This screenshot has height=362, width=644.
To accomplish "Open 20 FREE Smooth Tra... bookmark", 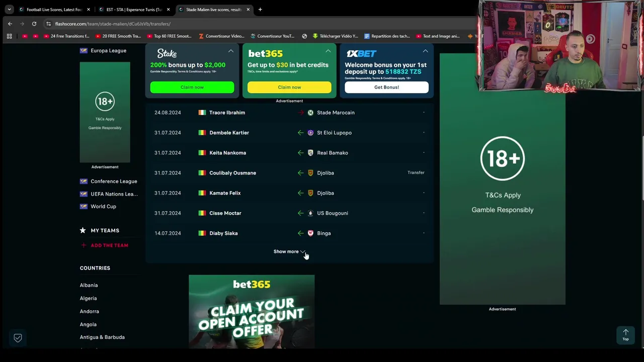I will point(118,36).
